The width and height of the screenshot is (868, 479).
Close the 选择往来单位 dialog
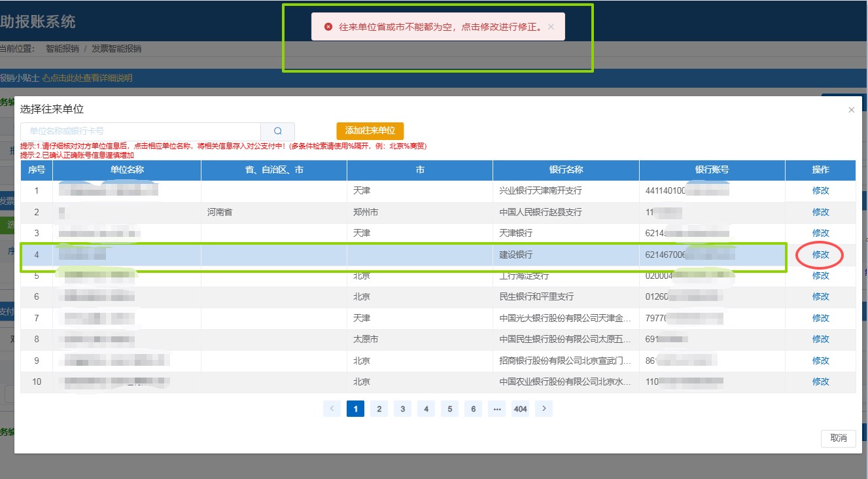click(x=851, y=110)
